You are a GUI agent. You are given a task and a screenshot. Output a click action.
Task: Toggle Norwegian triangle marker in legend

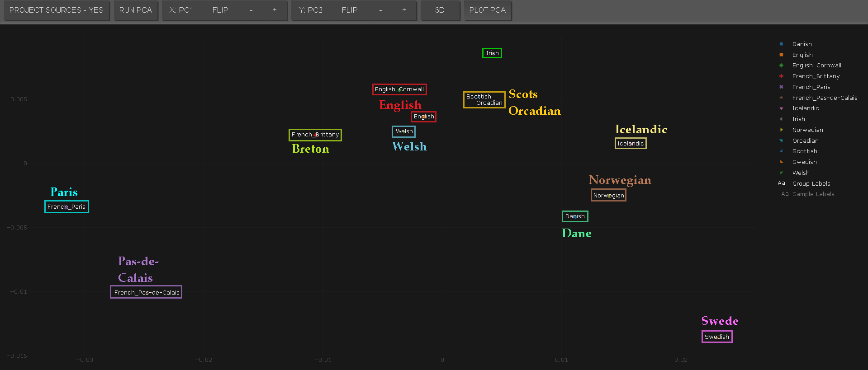[781, 130]
